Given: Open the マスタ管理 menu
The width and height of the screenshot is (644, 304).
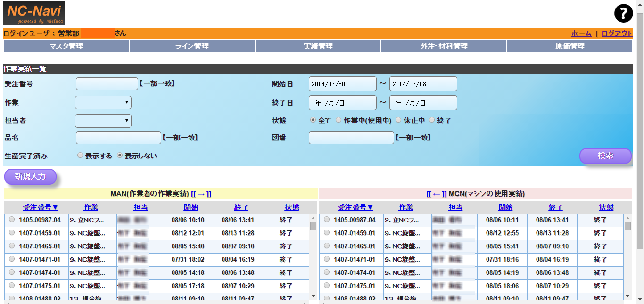Looking at the screenshot, I should (66, 46).
